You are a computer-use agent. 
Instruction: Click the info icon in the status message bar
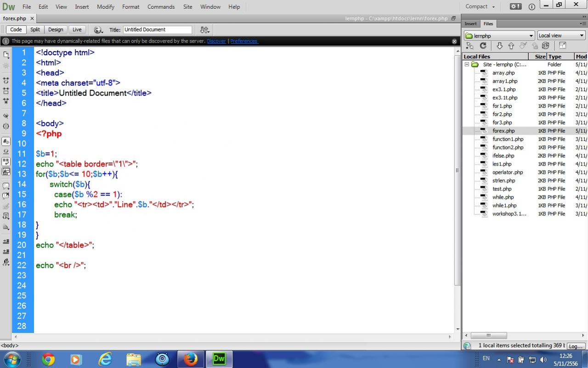coord(6,41)
